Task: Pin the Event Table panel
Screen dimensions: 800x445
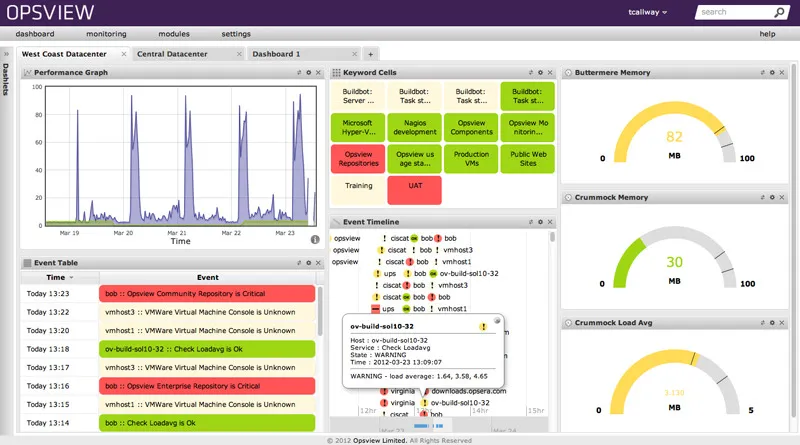Action: 299,263
